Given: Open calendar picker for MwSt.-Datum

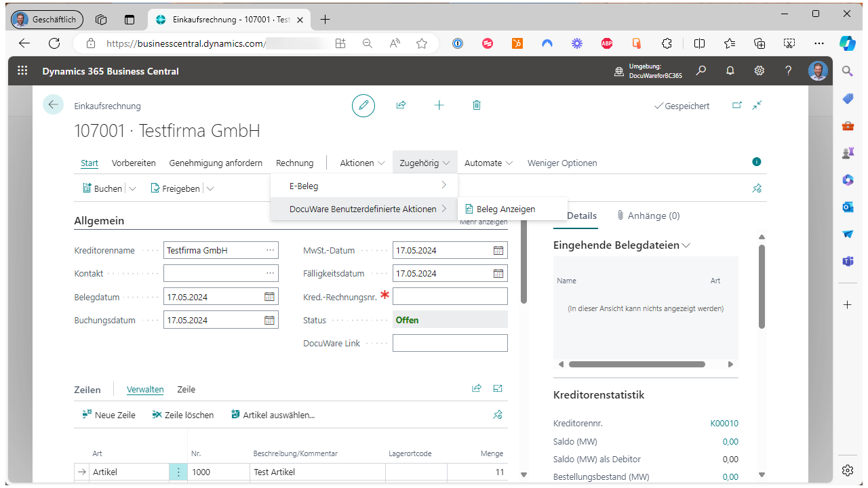Looking at the screenshot, I should [x=498, y=250].
